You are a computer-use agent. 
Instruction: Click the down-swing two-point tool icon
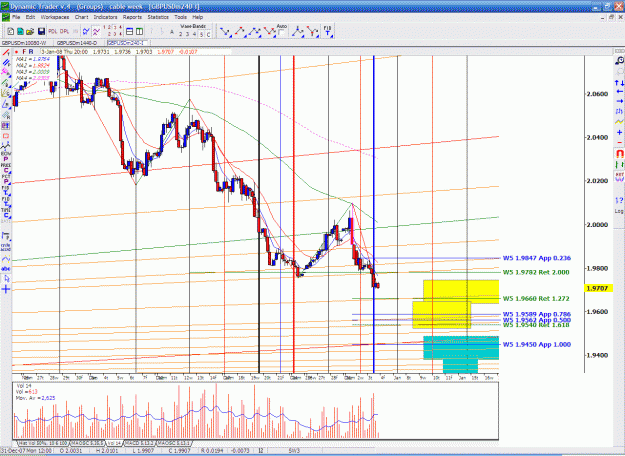tap(225, 32)
